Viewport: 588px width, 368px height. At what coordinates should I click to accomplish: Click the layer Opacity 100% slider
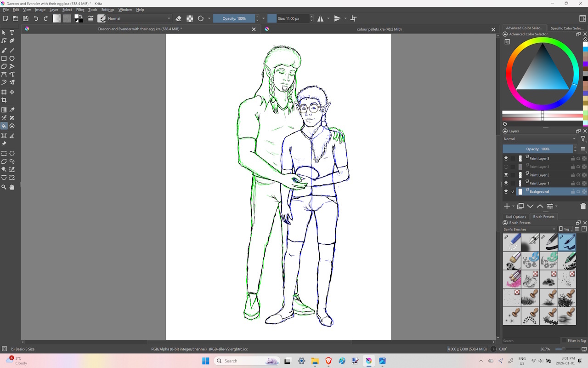pos(538,149)
